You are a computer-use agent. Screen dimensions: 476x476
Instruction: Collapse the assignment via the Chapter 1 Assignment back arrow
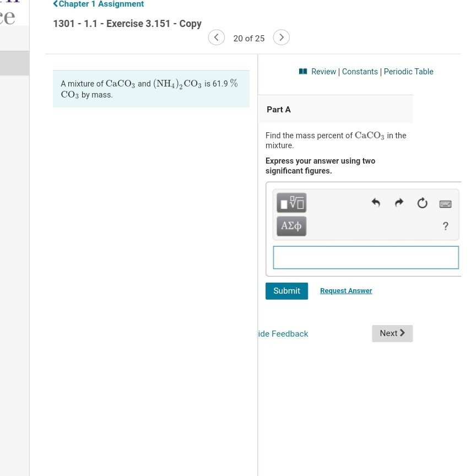pyautogui.click(x=55, y=3)
